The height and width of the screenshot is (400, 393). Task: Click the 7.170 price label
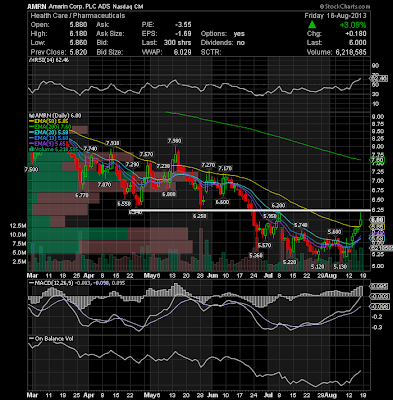(226, 168)
